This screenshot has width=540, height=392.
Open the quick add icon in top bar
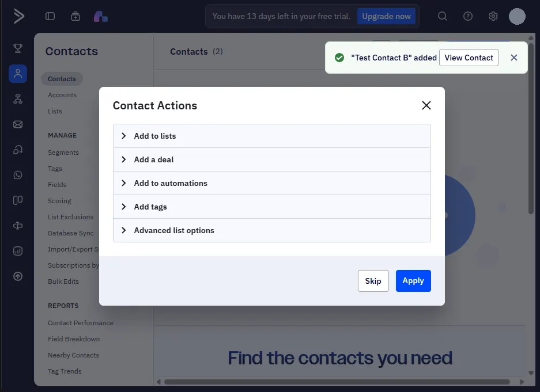point(75,16)
